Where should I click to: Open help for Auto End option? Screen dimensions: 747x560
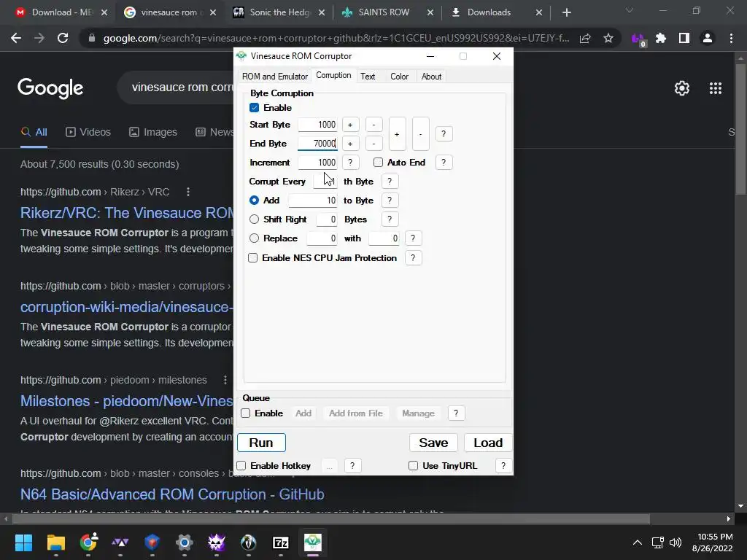click(444, 163)
